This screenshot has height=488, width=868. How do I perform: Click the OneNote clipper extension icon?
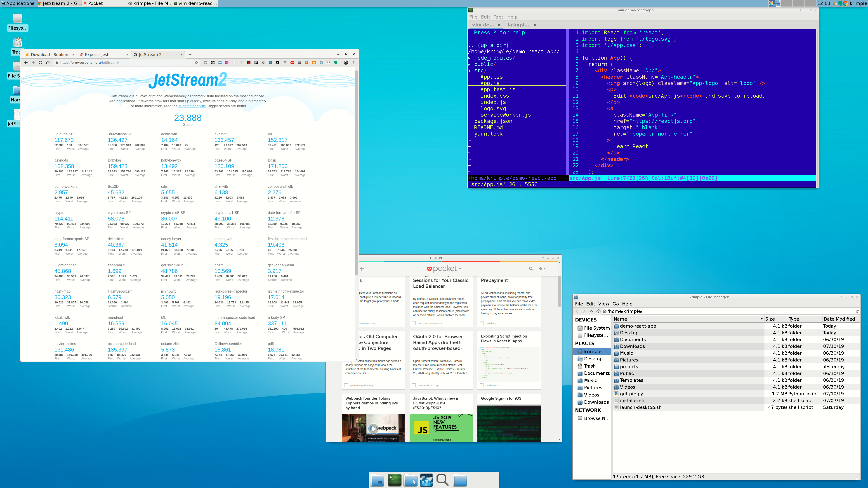coord(227,63)
